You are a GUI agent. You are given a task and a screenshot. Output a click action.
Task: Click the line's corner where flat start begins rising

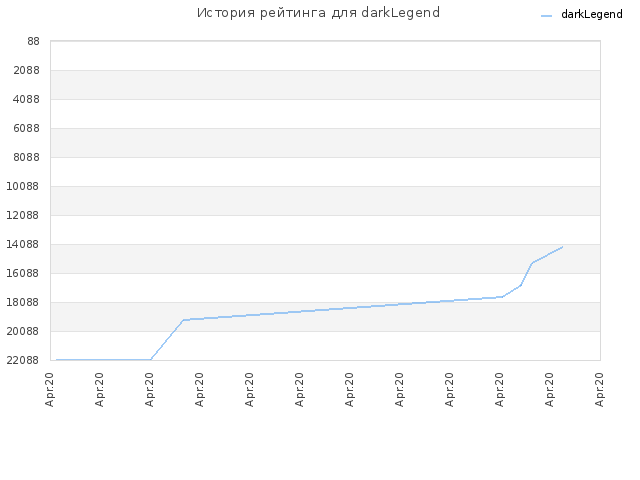tap(151, 359)
